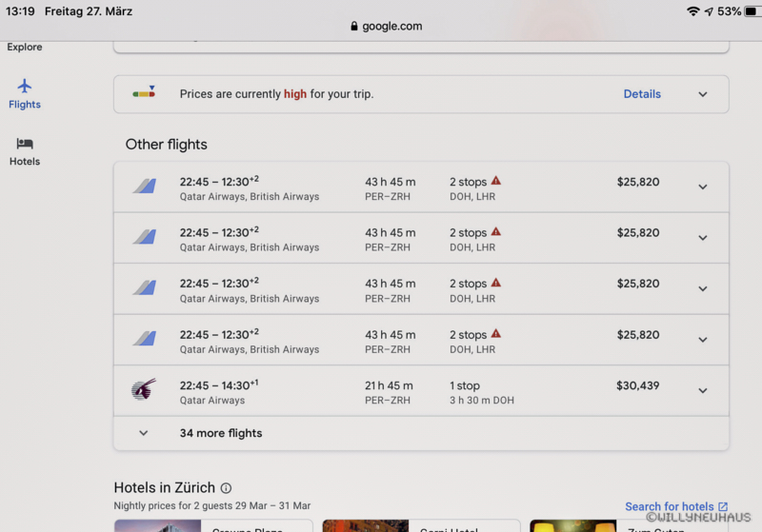
Task: Click the Qatar Airways oryx logo
Action: [x=144, y=390]
